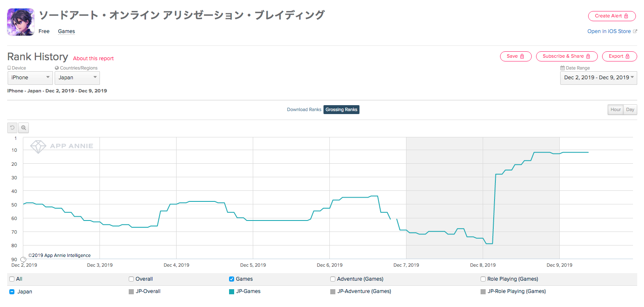Check the Overall checkbox
Viewport: 644px width, 307px height.
[x=131, y=279]
